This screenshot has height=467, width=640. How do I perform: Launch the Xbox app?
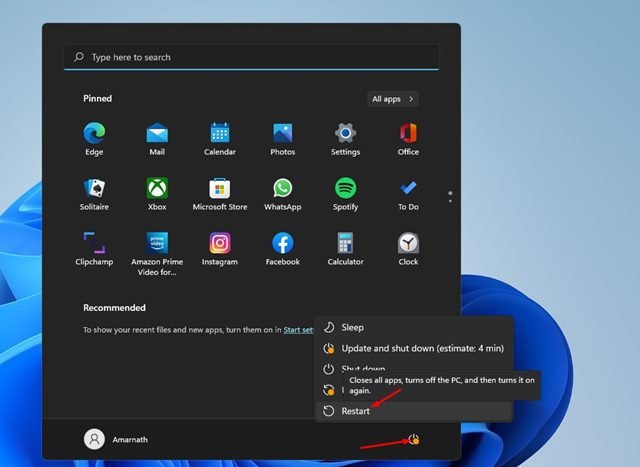(157, 194)
